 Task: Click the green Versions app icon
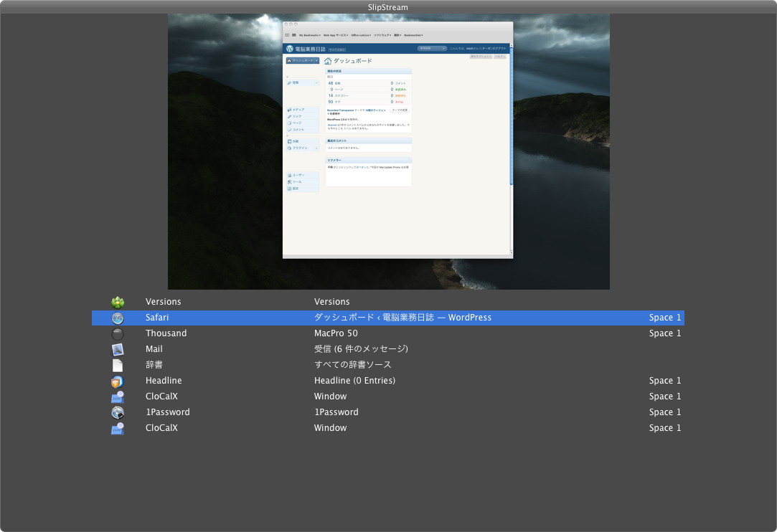pos(118,302)
